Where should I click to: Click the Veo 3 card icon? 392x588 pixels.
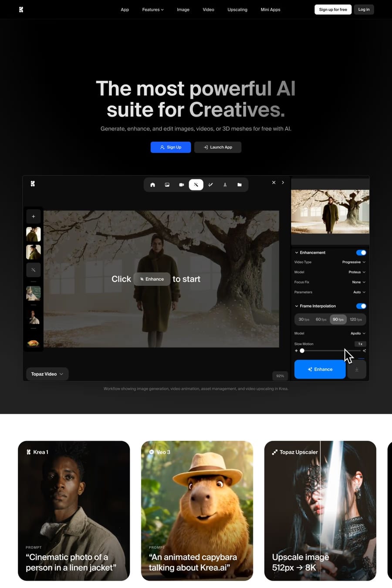[152, 452]
